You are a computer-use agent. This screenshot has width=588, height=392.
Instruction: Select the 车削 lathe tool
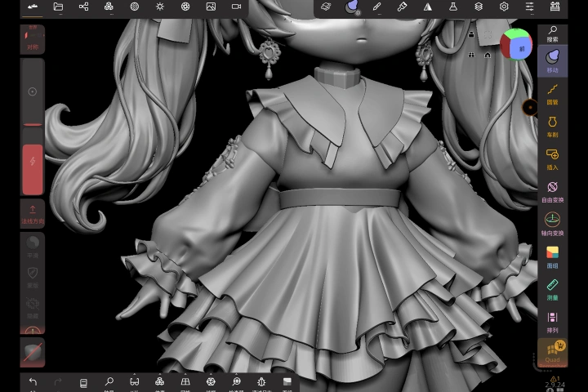552,127
